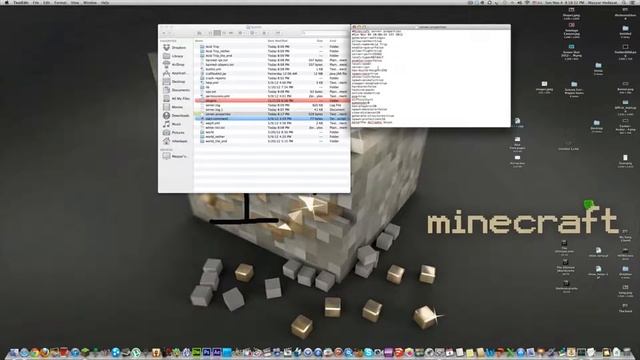
Task: Open the File menu
Action: pos(36,2)
